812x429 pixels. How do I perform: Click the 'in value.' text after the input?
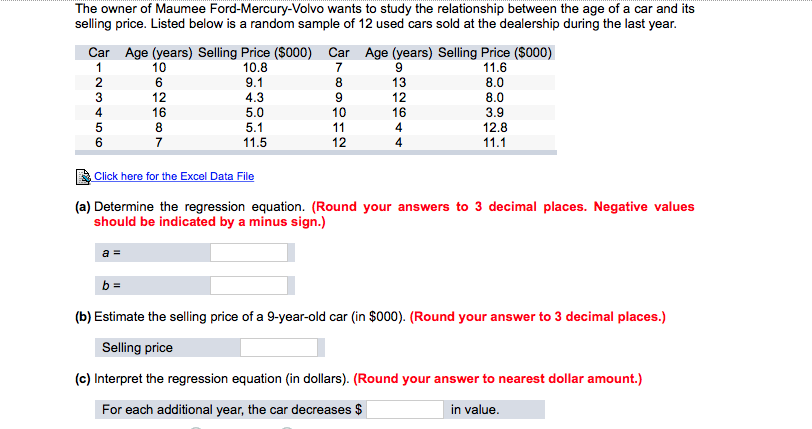(x=475, y=409)
